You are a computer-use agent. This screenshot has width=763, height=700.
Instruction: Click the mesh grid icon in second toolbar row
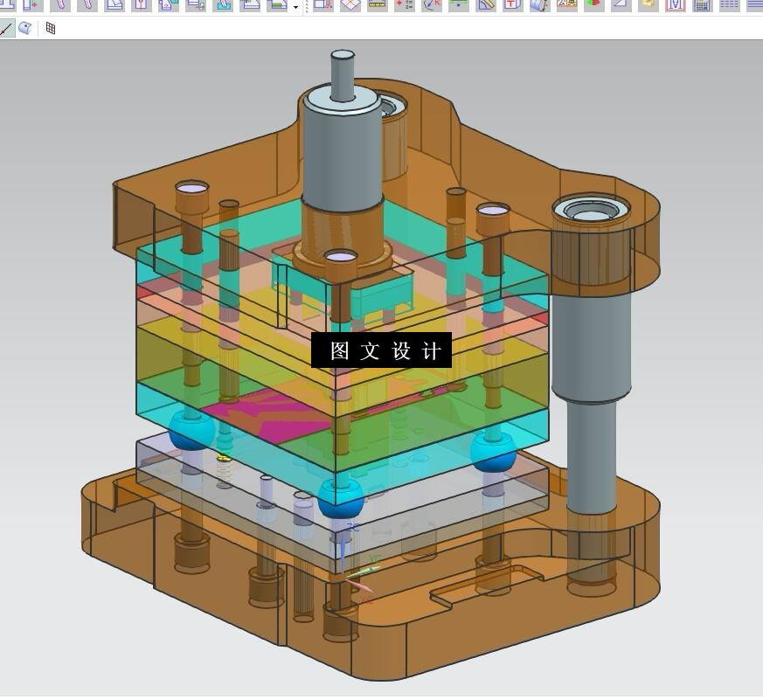[x=51, y=28]
